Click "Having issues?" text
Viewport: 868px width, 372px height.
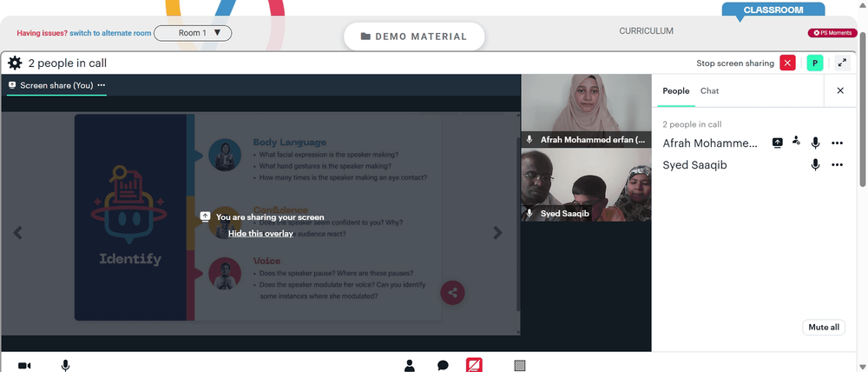pyautogui.click(x=42, y=33)
